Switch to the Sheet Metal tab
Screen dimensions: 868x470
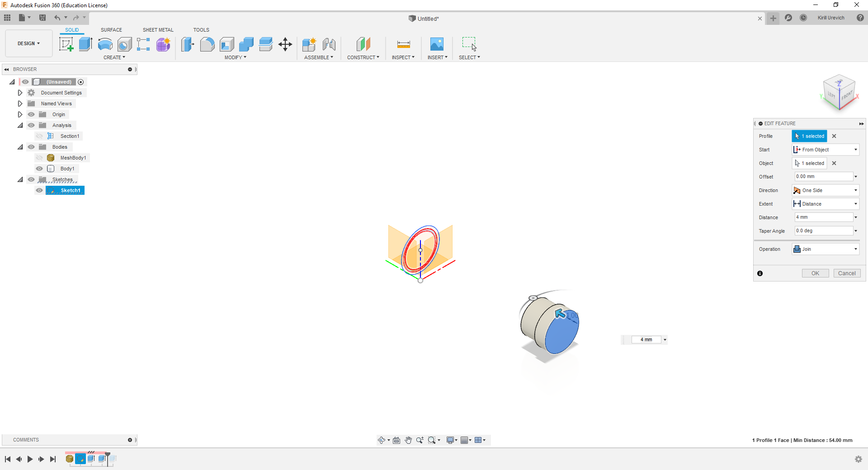158,30
